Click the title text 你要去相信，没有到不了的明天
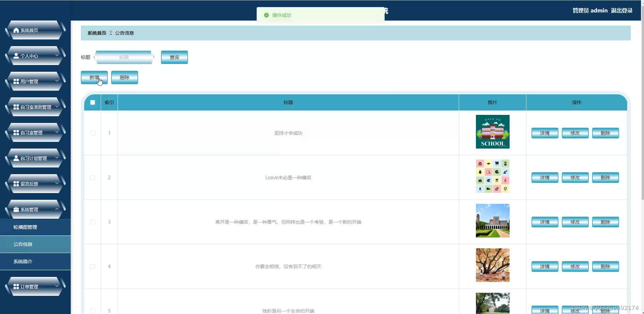This screenshot has width=644, height=314. coord(288,266)
